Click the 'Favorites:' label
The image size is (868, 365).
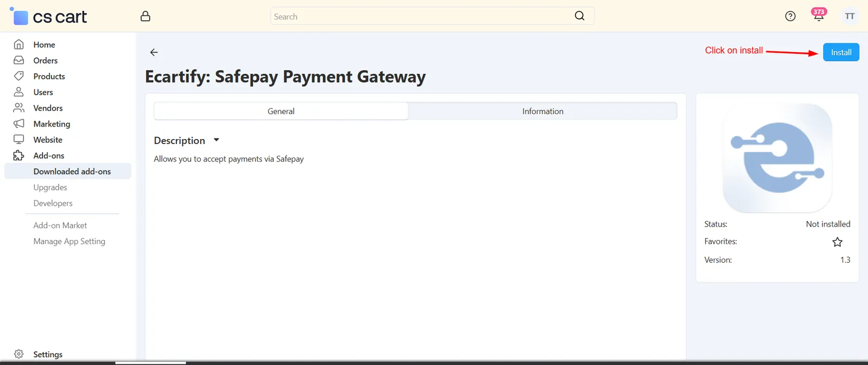pyautogui.click(x=720, y=241)
